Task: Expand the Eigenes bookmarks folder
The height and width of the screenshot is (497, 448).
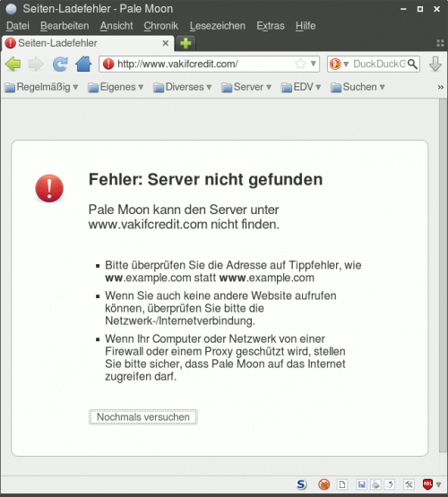Action: pyautogui.click(x=116, y=87)
